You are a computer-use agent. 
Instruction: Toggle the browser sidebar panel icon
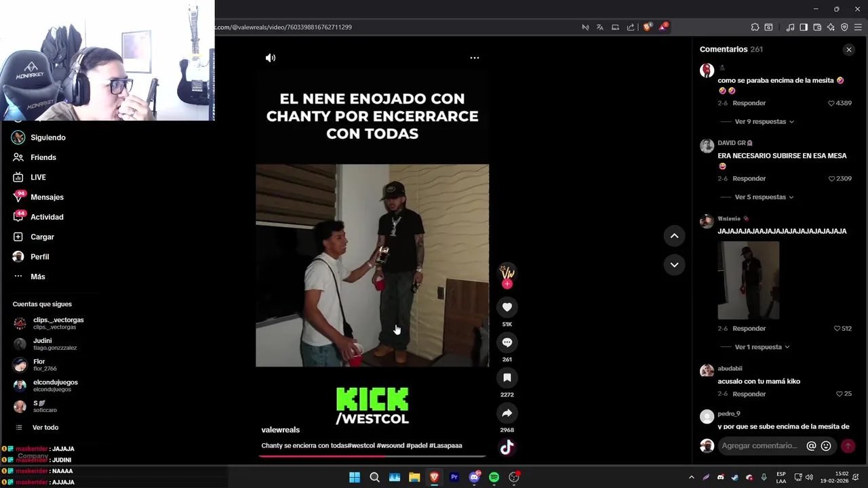point(804,27)
